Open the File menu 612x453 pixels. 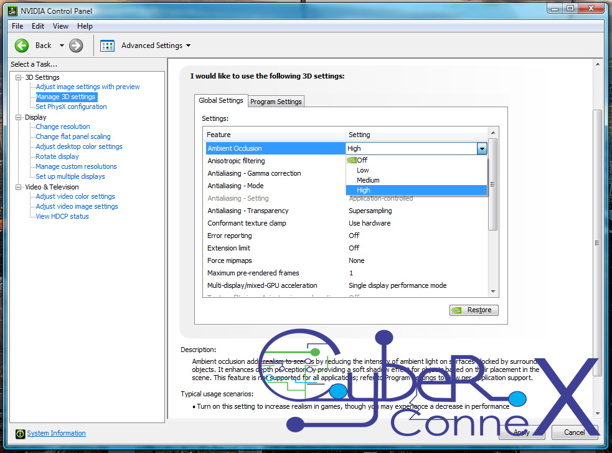coord(17,26)
